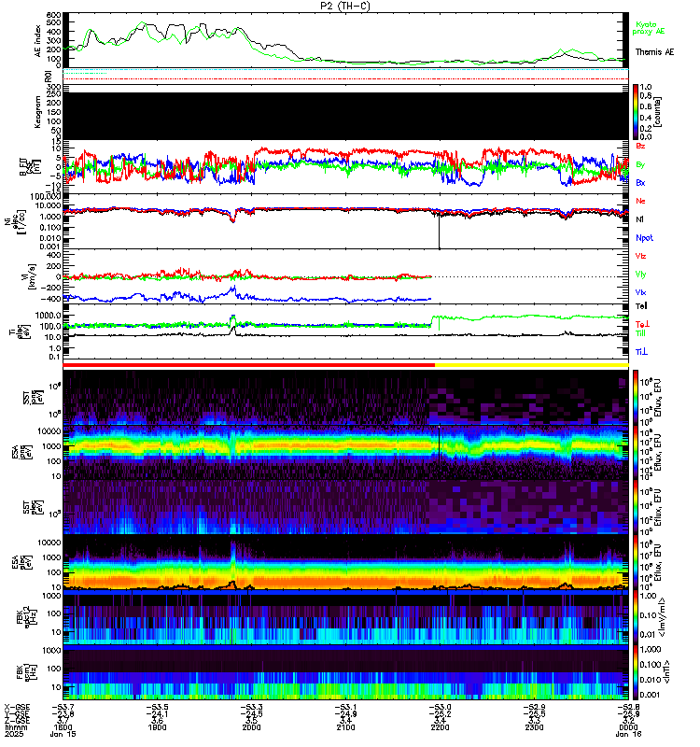Select the blue Npot legend label
Image resolution: width=700 pixels, height=747 pixels.
click(644, 238)
